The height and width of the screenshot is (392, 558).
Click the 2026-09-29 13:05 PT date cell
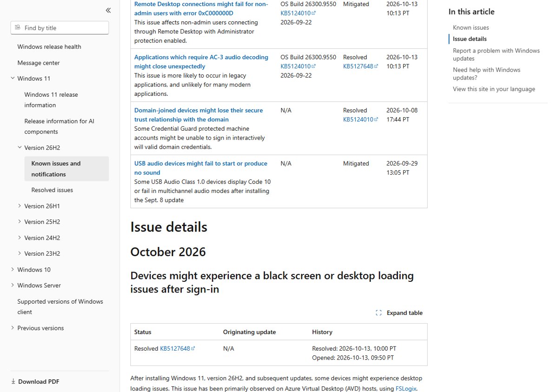pos(402,168)
